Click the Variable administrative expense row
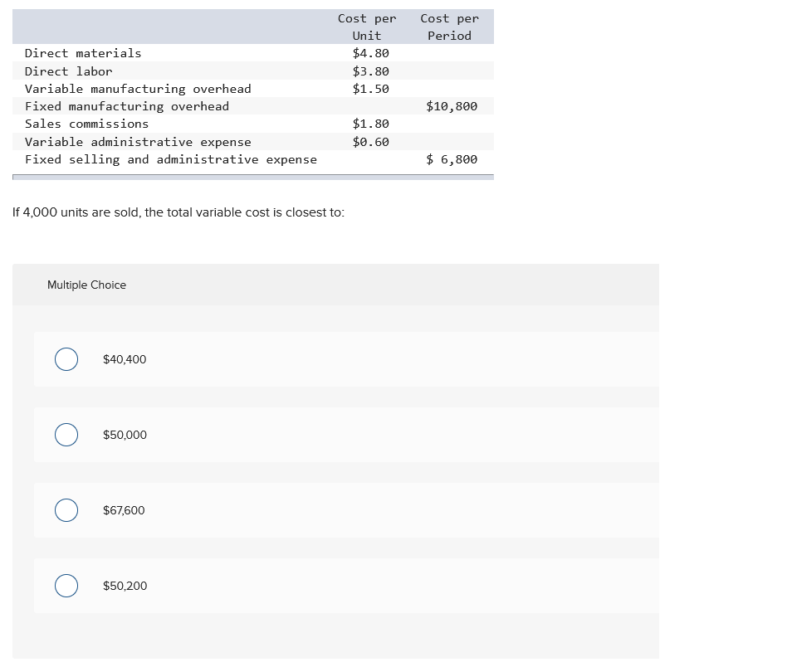The image size is (797, 672). pyautogui.click(x=138, y=142)
